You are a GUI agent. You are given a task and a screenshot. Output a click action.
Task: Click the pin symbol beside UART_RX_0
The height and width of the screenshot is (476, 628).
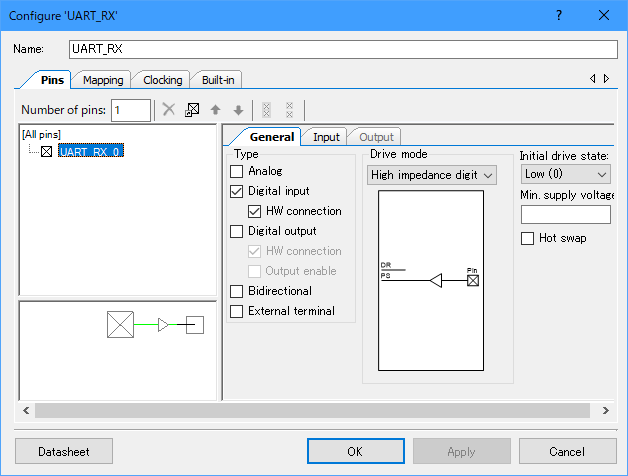[46, 152]
